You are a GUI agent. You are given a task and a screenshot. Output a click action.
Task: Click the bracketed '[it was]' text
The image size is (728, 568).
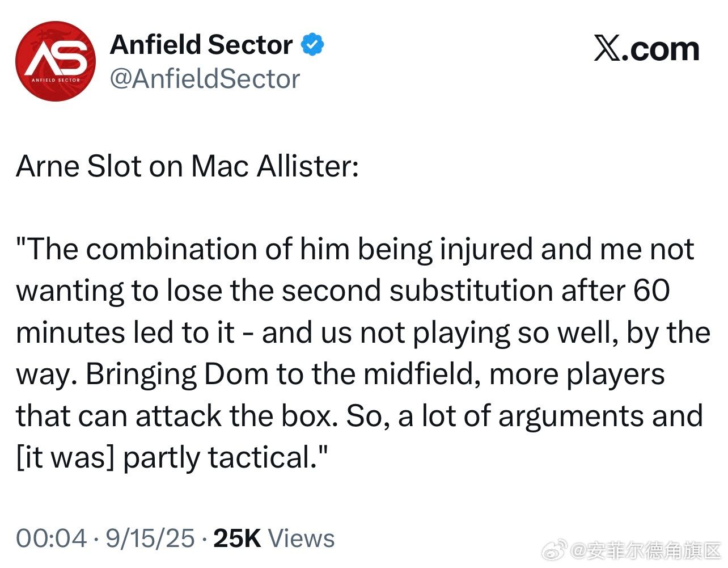point(65,458)
